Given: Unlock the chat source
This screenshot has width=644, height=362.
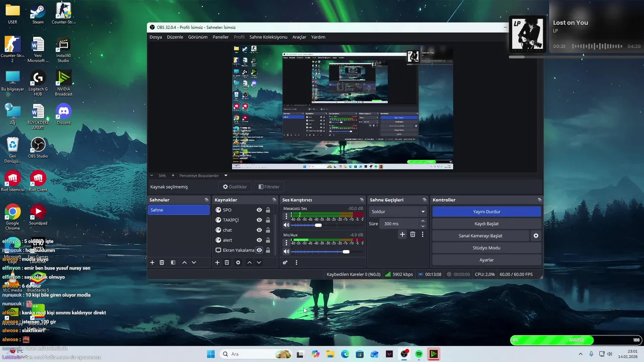Looking at the screenshot, I should [268, 230].
